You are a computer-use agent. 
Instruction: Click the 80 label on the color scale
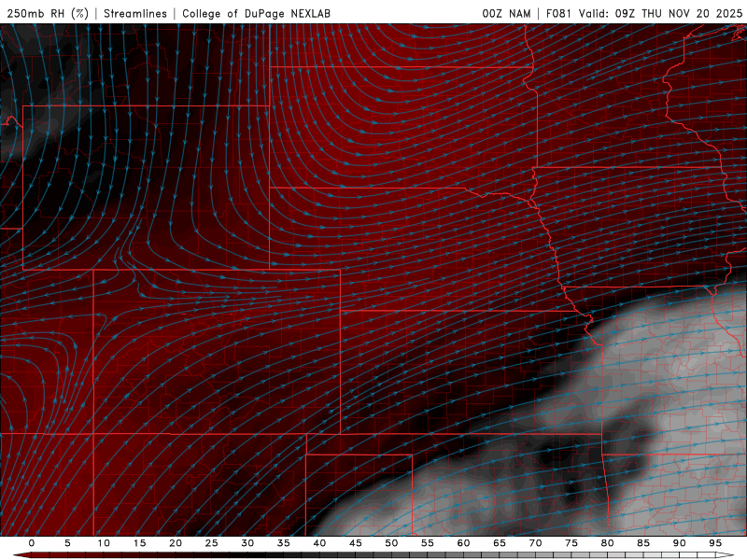tap(608, 543)
